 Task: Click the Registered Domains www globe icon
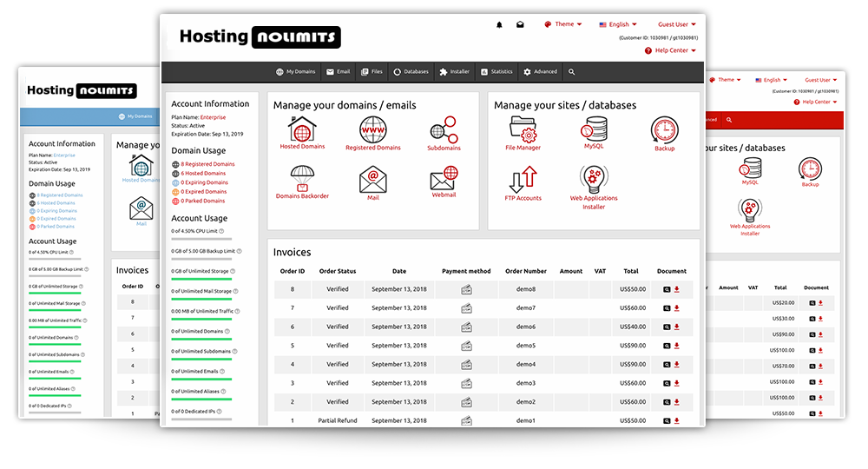coord(372,129)
